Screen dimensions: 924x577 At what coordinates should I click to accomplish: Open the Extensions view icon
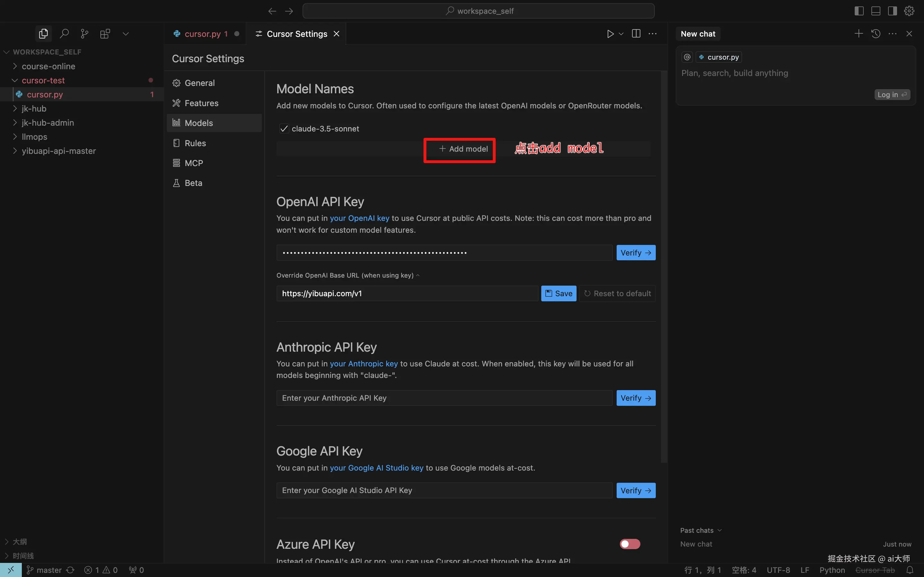point(105,34)
